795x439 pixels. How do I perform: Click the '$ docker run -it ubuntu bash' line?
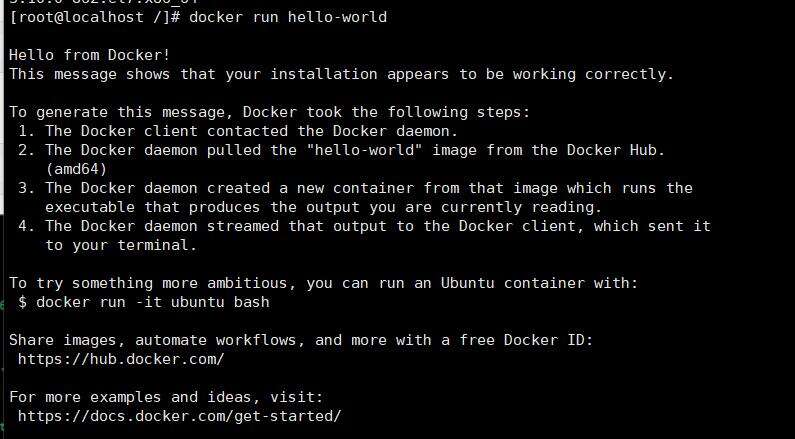(x=143, y=303)
